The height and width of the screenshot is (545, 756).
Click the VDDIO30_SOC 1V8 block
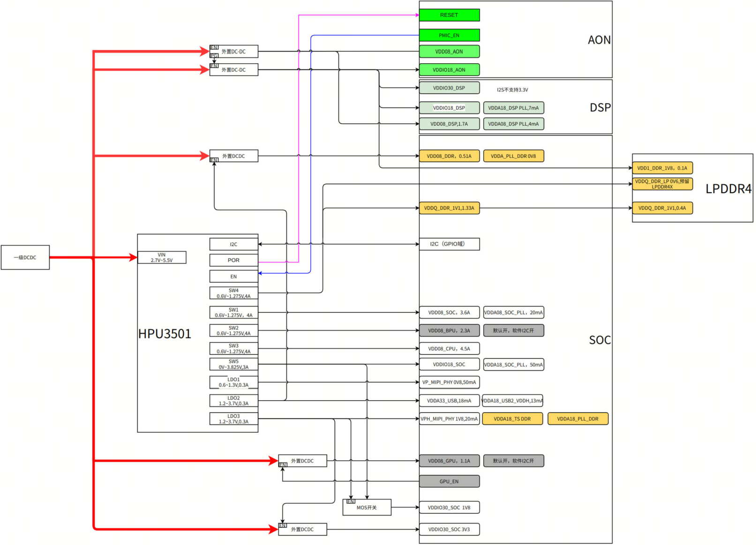tap(449, 508)
